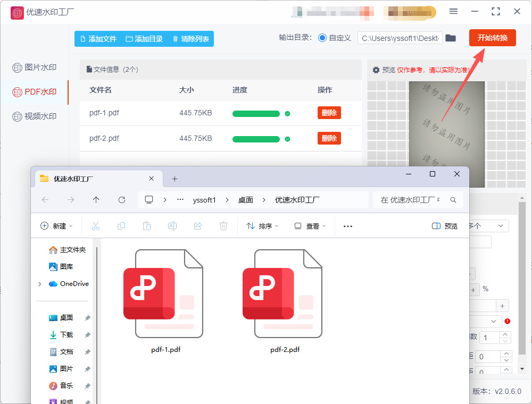This screenshot has width=532, height=404.
Task: Select the 自定义 output directory radio button
Action: [322, 38]
